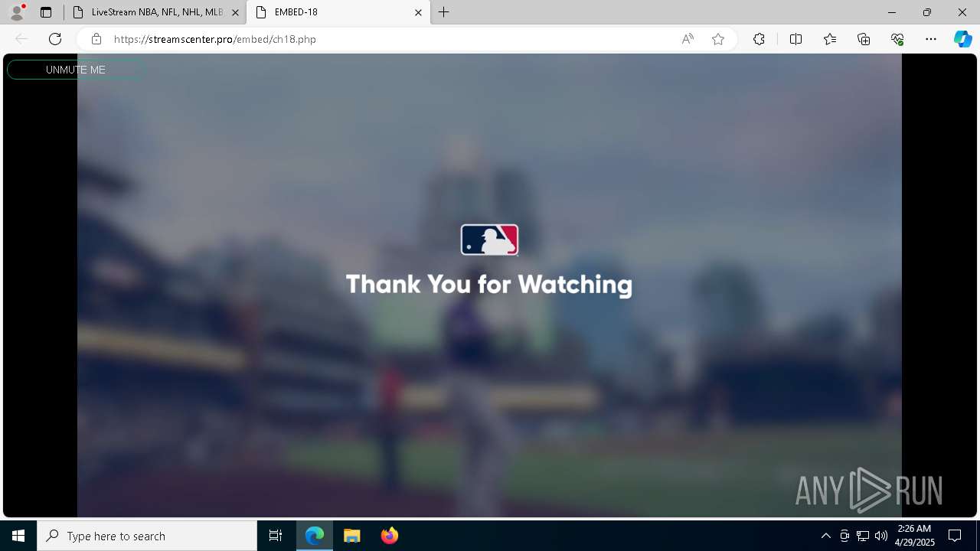Close the EMBED-18 tab
This screenshot has width=980, height=551.
pyautogui.click(x=418, y=12)
